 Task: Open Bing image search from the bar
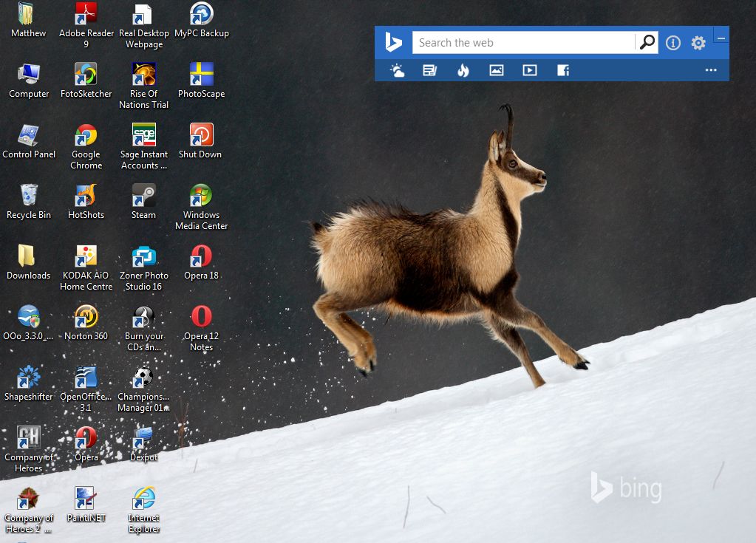point(496,70)
